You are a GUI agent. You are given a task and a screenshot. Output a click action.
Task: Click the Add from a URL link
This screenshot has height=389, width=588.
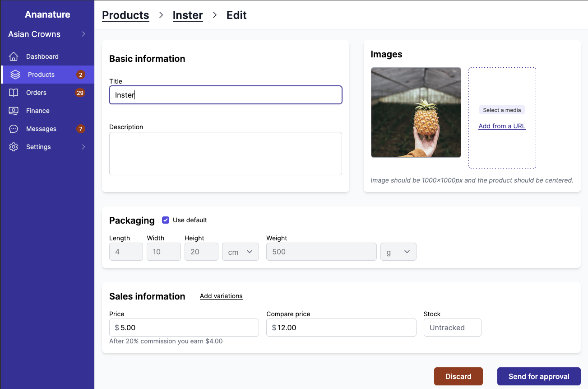tap(502, 126)
